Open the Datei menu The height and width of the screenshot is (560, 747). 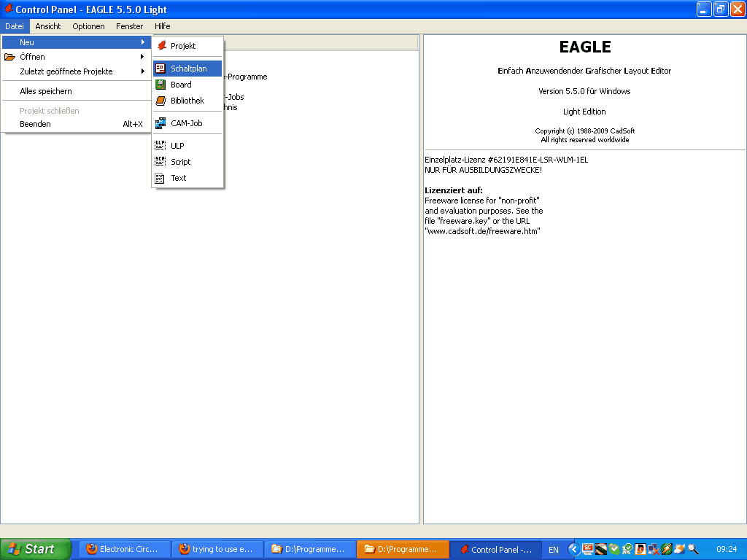click(15, 26)
